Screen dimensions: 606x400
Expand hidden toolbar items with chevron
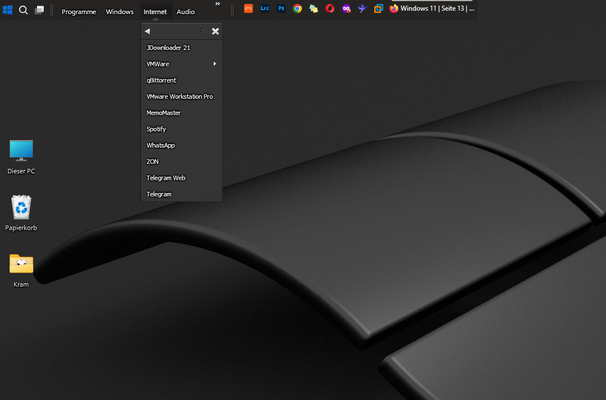217,4
